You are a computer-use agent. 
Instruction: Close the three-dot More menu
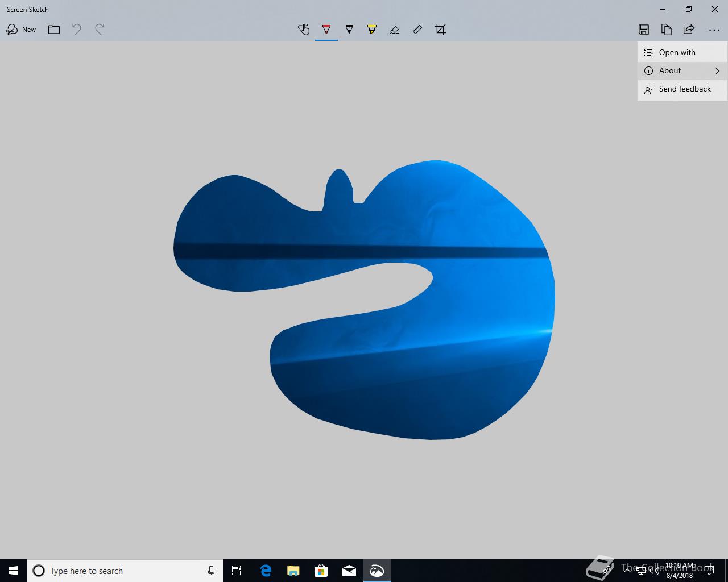(x=714, y=30)
